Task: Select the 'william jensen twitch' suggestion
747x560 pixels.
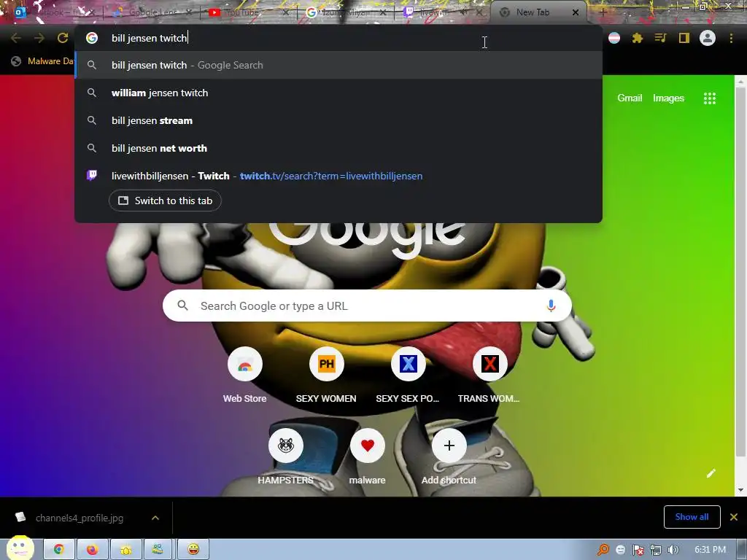Action: pyautogui.click(x=338, y=93)
